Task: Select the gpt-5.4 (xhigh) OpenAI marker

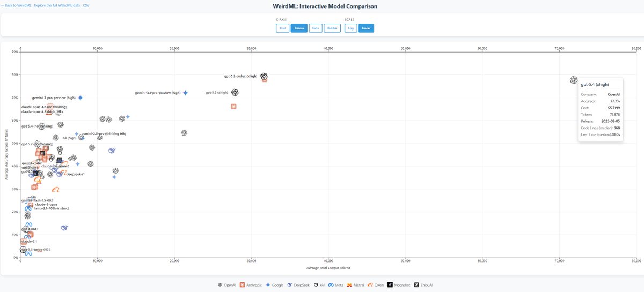Action: (x=574, y=80)
